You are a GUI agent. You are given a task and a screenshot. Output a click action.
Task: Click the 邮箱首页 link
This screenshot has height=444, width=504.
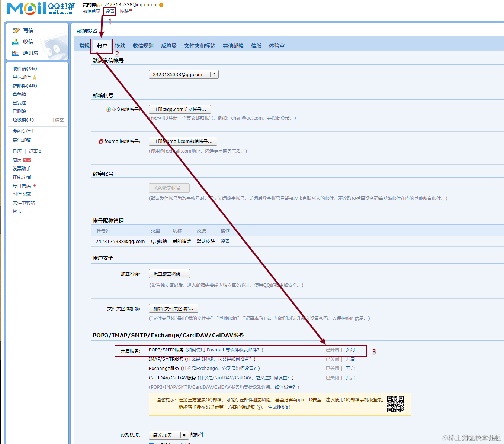92,12
